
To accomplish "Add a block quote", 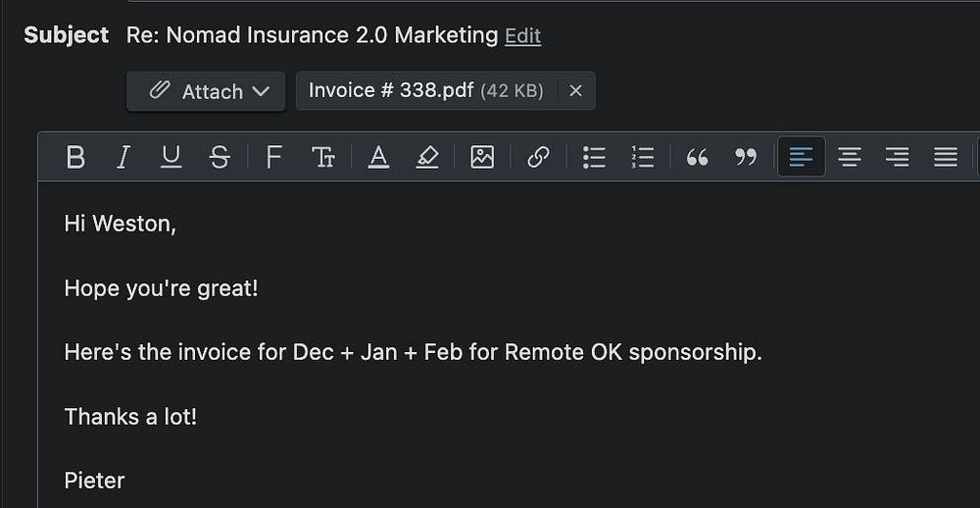I will click(x=698, y=157).
